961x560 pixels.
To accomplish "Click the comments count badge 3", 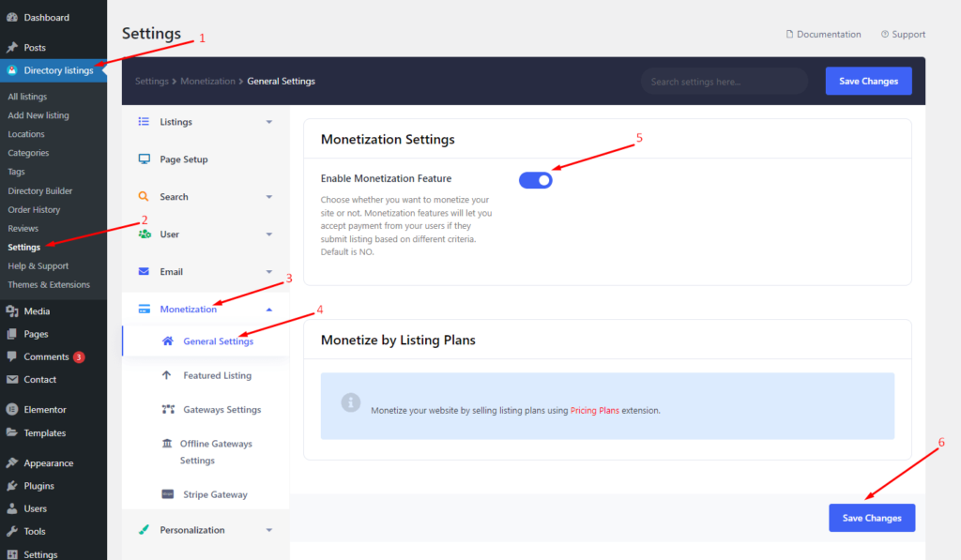I will point(79,356).
